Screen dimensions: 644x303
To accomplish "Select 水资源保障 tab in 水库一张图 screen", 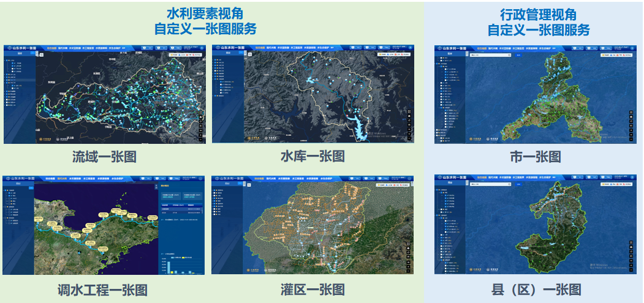I will click(309, 48).
